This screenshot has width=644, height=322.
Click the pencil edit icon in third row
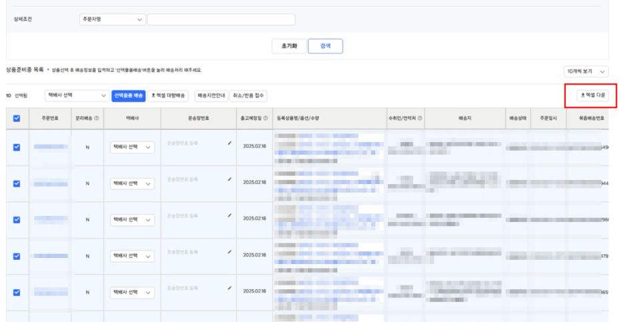pyautogui.click(x=229, y=215)
